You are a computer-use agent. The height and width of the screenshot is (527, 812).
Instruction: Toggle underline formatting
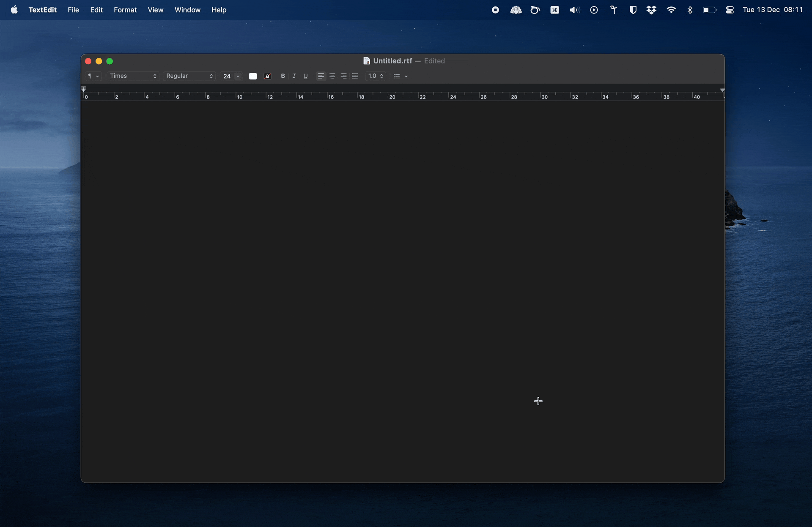pos(305,76)
